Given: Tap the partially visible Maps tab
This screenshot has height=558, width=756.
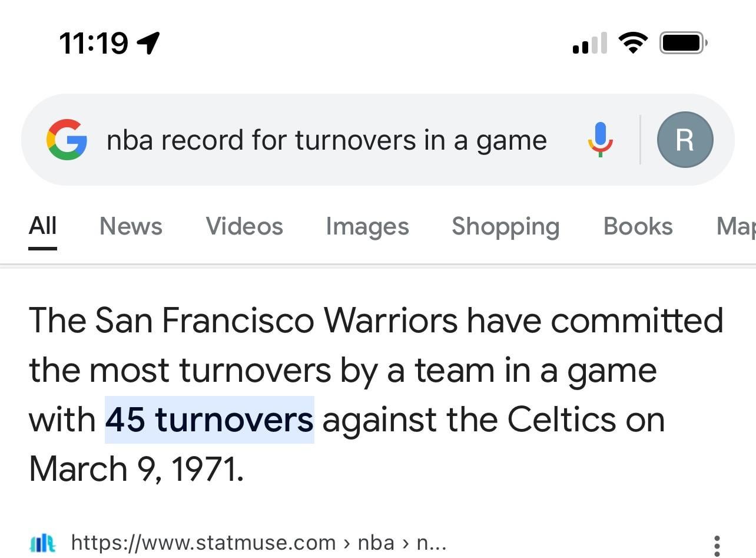Looking at the screenshot, I should pyautogui.click(x=736, y=226).
